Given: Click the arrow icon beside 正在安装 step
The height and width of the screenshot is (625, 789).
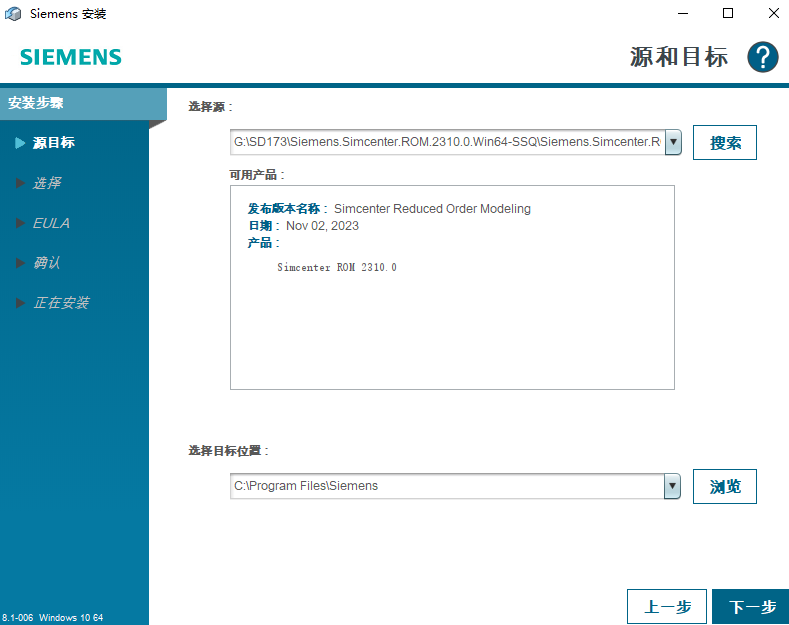Looking at the screenshot, I should [20, 302].
